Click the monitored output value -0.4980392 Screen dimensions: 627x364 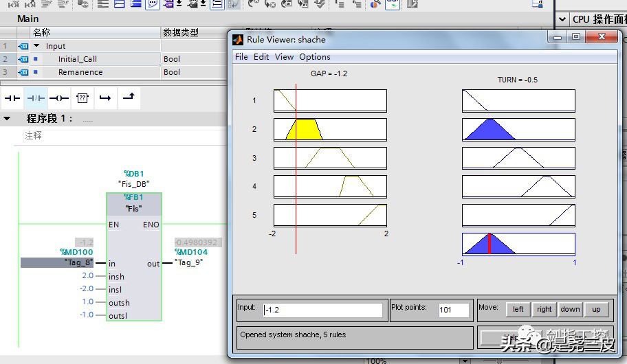point(197,242)
